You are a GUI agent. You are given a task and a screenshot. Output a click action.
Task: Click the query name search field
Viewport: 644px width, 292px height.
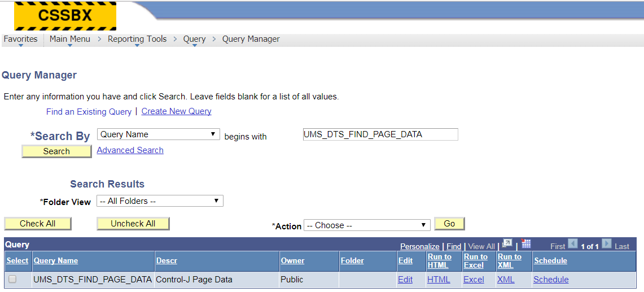pyautogui.click(x=380, y=134)
